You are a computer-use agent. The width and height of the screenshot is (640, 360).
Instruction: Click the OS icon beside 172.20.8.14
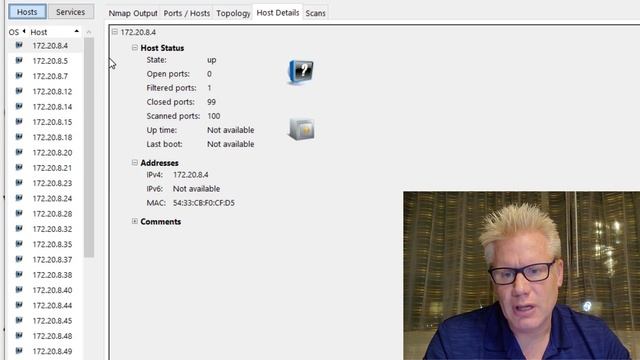(19, 106)
